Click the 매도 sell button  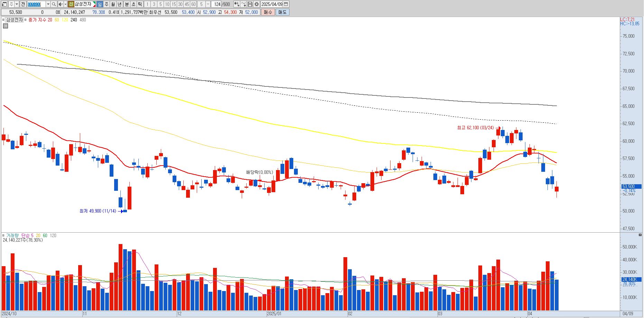click(282, 12)
